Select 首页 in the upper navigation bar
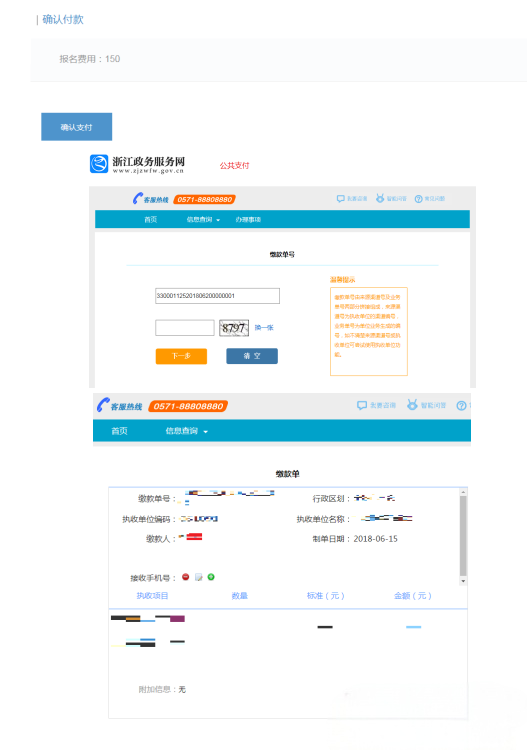The width and height of the screenshot is (527, 750). click(151, 220)
